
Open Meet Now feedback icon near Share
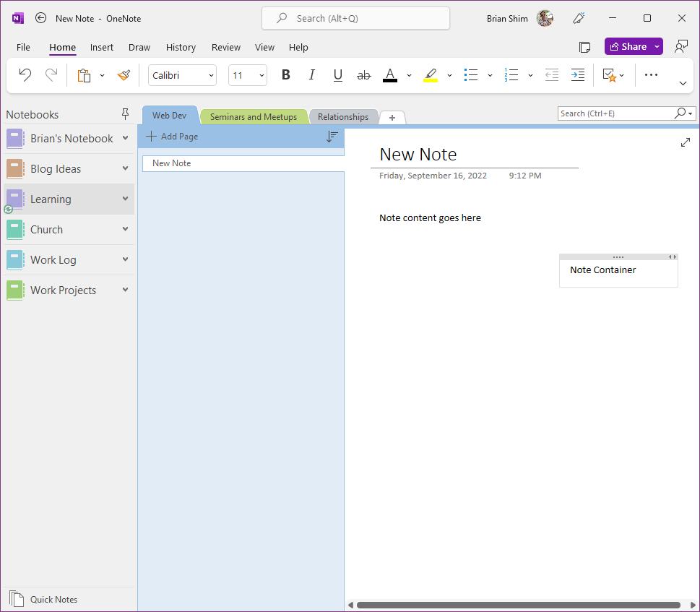[x=680, y=46]
